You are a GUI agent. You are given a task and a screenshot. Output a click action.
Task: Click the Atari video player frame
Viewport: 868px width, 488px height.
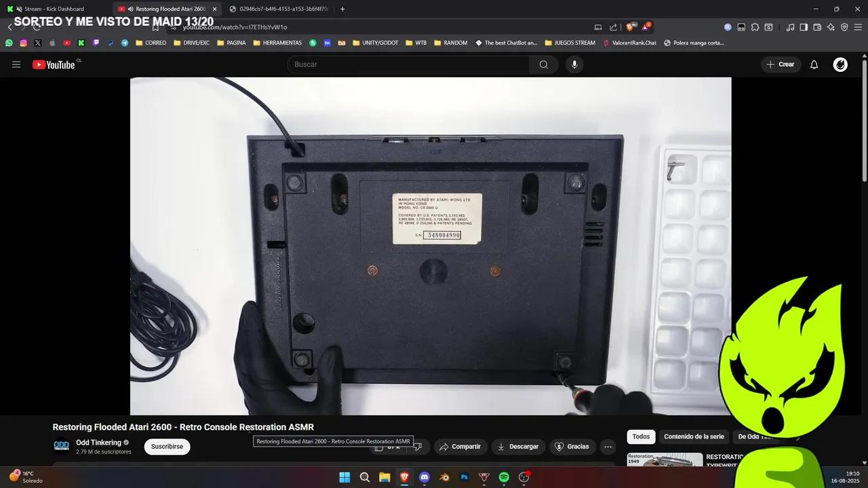click(431, 245)
